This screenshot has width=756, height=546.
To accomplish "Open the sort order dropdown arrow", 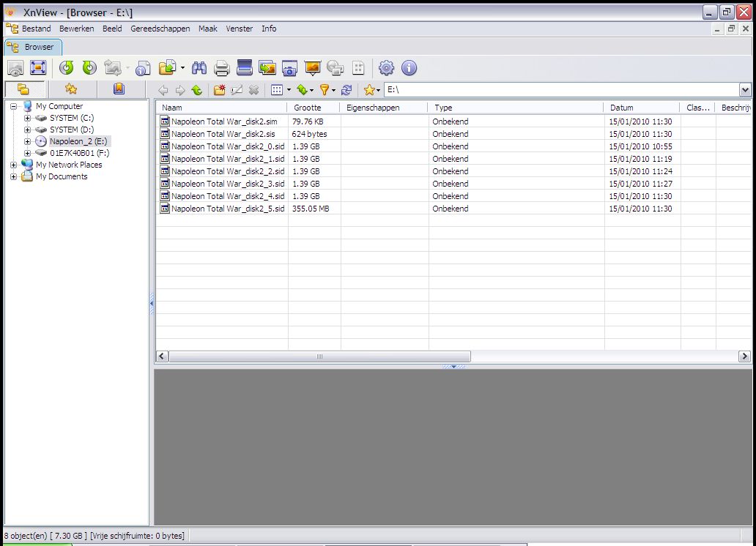I will [x=311, y=90].
